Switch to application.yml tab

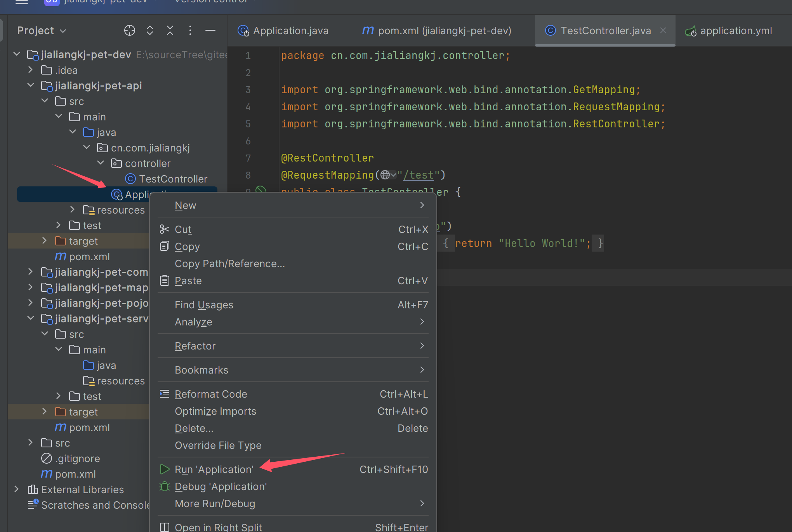coord(728,30)
